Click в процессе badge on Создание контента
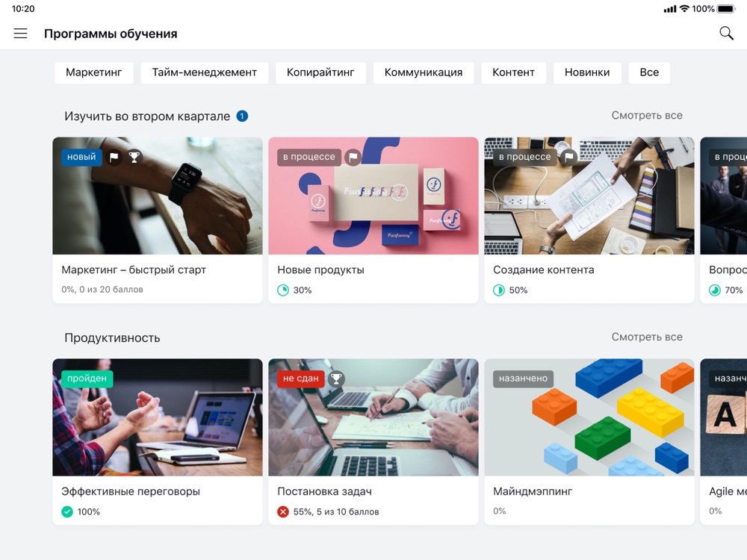The image size is (747, 560). (x=525, y=157)
